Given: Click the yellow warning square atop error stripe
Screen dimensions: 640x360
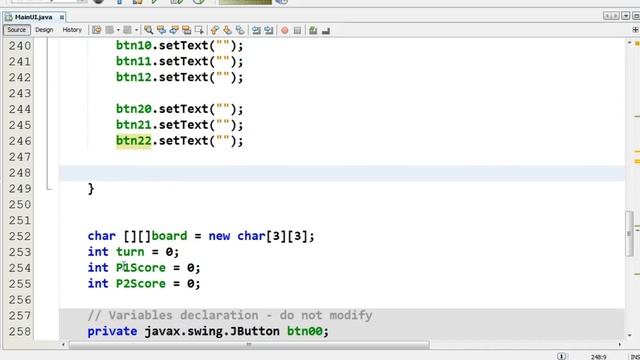Looking at the screenshot, I should pyautogui.click(x=637, y=43).
